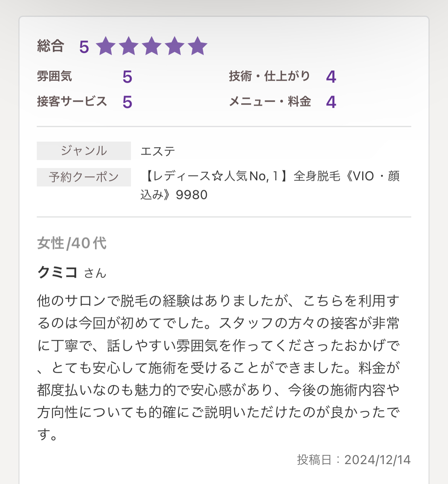The image size is (448, 484).
Task: Click the 技術・仕上がり rating label
Action: (270, 76)
